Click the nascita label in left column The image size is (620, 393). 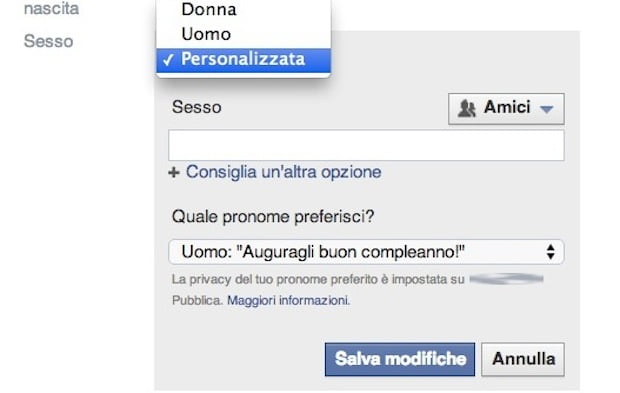(51, 8)
